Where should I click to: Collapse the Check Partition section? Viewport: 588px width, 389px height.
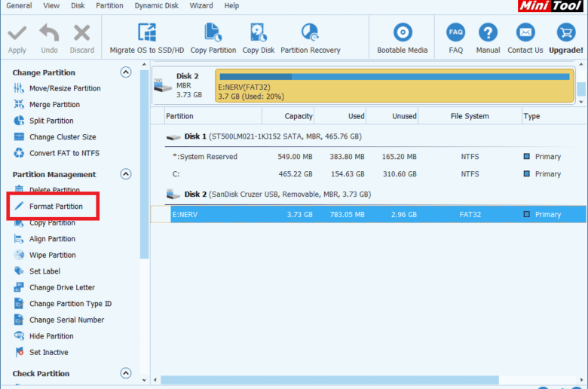(x=126, y=373)
